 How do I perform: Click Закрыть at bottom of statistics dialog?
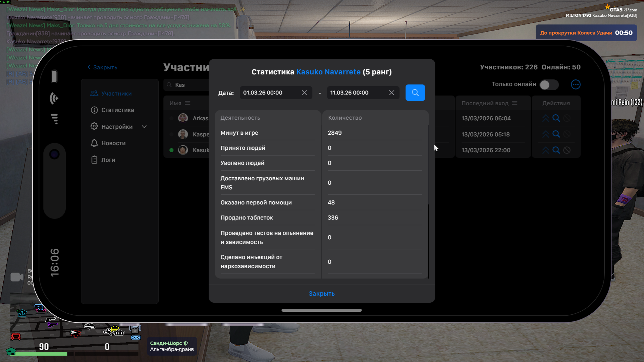click(321, 294)
